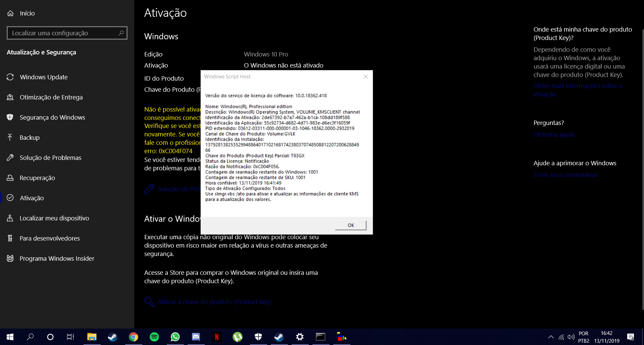This screenshot has height=345, width=644.
Task: Click the volume speaker tray icon
Action: click(x=571, y=337)
